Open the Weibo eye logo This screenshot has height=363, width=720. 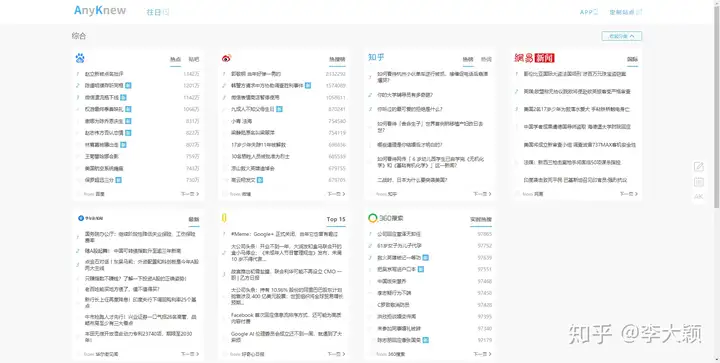click(226, 58)
